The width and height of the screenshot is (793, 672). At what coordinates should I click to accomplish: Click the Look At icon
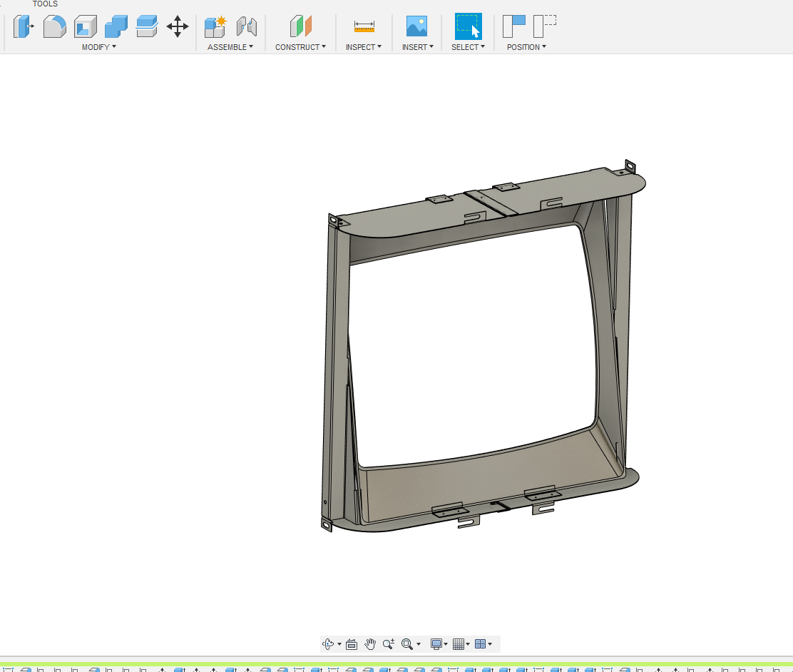tap(352, 643)
